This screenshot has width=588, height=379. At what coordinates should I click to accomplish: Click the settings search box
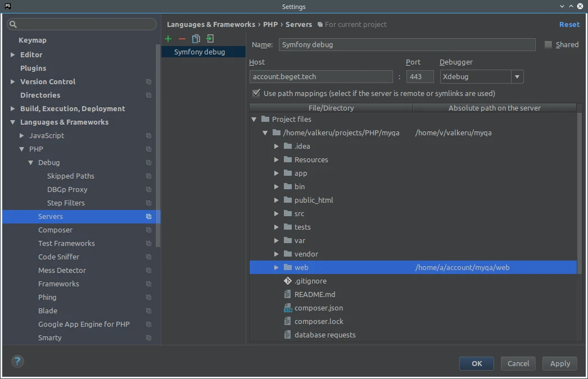pyautogui.click(x=82, y=24)
